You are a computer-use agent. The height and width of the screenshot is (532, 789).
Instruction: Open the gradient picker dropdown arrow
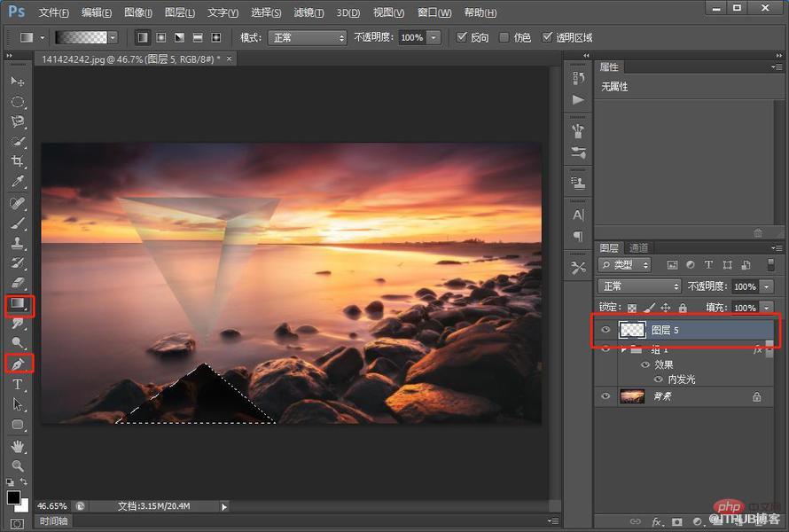tap(113, 37)
